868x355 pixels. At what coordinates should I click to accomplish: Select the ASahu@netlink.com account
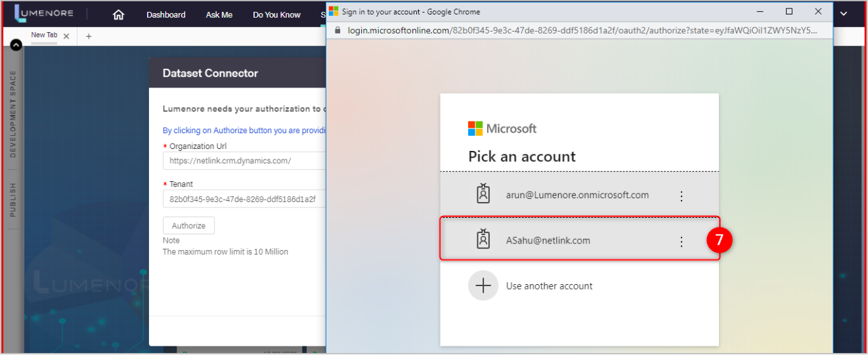click(548, 241)
